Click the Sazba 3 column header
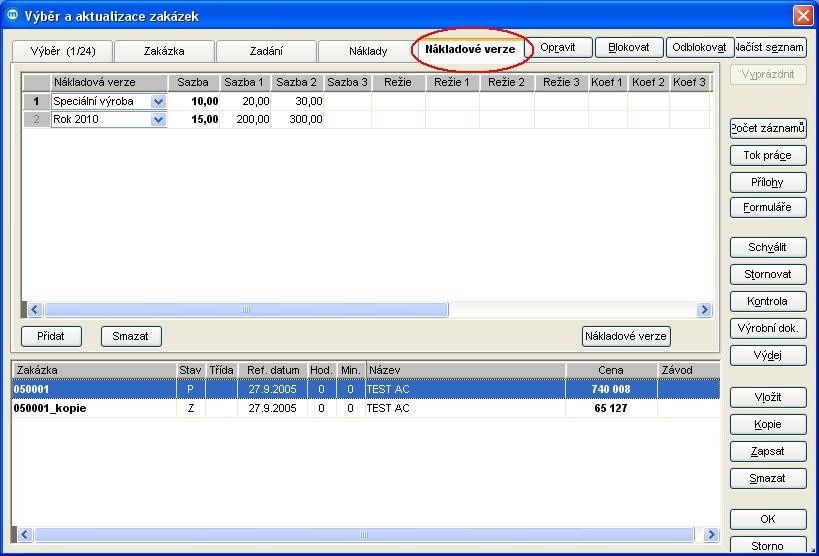This screenshot has width=819, height=556. tap(347, 83)
